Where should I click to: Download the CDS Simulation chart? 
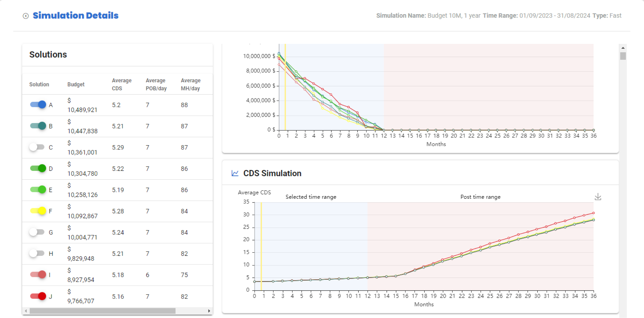598,197
